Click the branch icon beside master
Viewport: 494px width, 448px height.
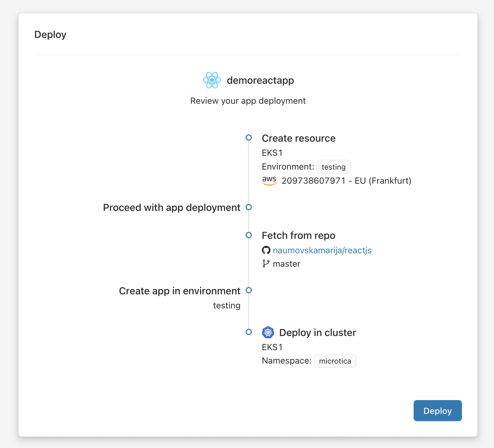click(x=266, y=264)
